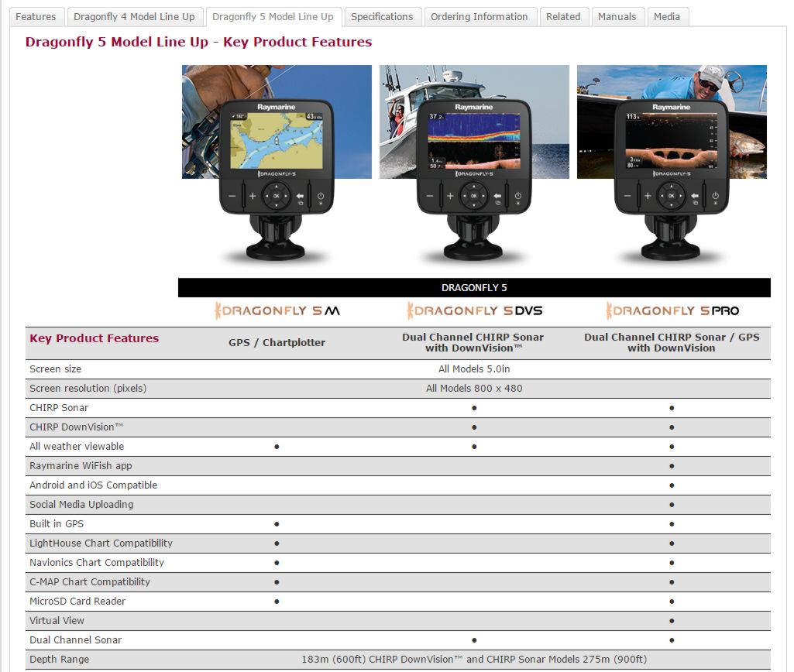Click the All Models 5.0in value
794x672 pixels.
[x=474, y=369]
